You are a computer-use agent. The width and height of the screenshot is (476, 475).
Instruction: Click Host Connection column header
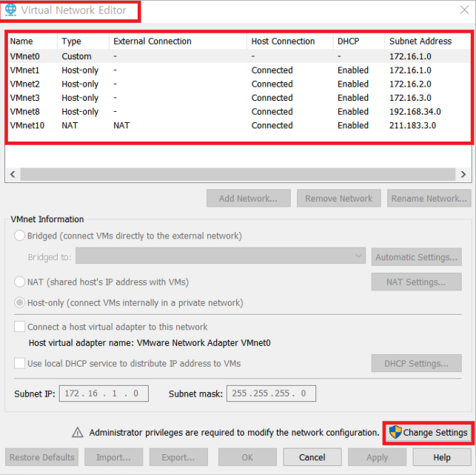[x=290, y=41]
